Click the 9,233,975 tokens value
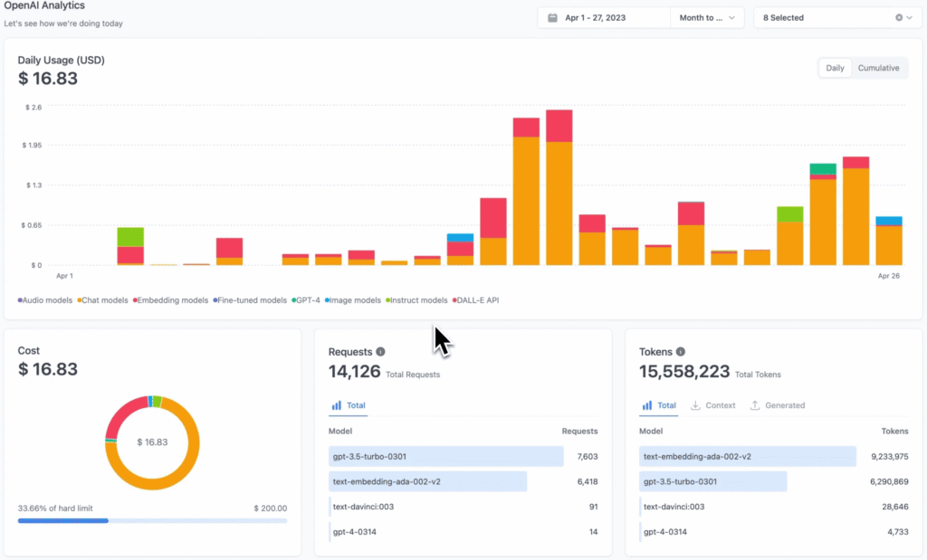 pos(890,457)
